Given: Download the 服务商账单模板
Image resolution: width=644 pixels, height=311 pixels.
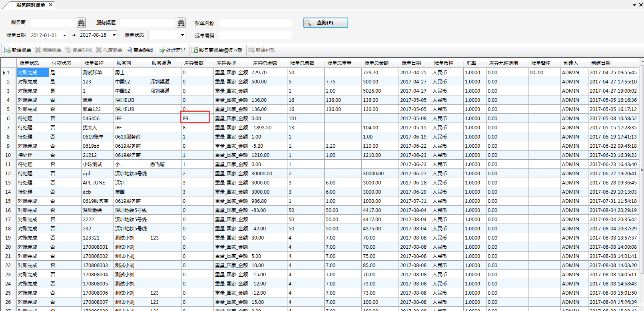Looking at the screenshot, I should (217, 50).
